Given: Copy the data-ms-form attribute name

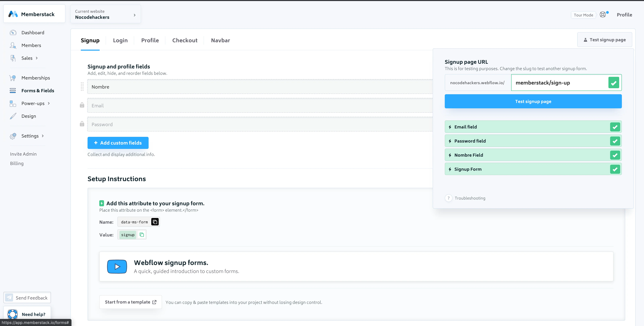Looking at the screenshot, I should click(155, 222).
